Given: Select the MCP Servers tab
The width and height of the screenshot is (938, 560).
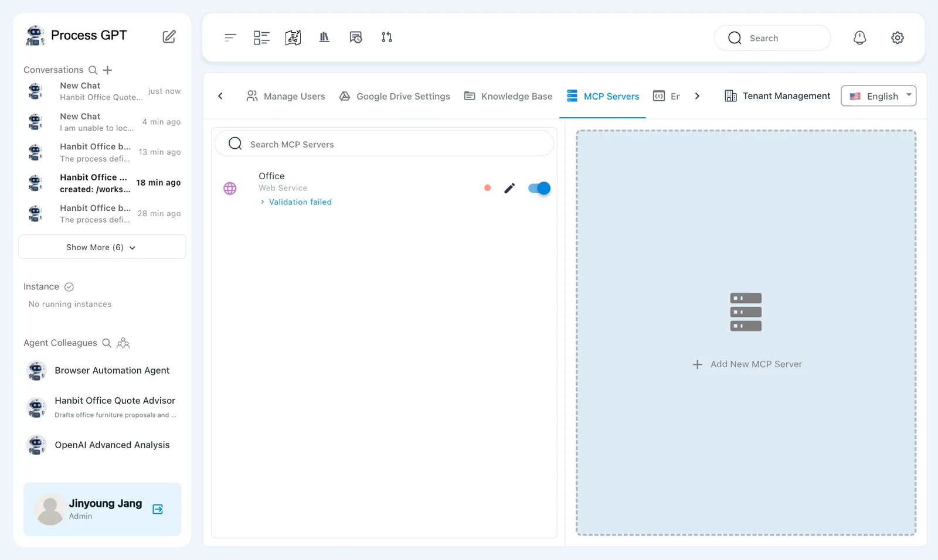Looking at the screenshot, I should point(603,96).
